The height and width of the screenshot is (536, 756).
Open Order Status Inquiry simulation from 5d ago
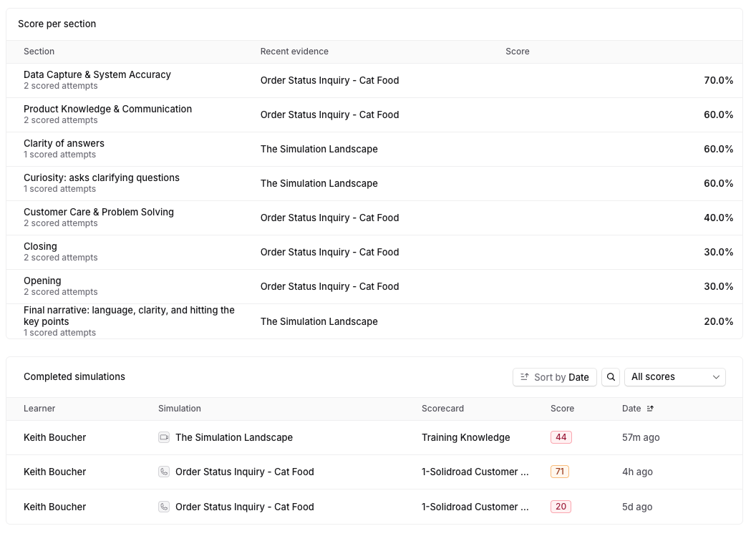tap(244, 507)
